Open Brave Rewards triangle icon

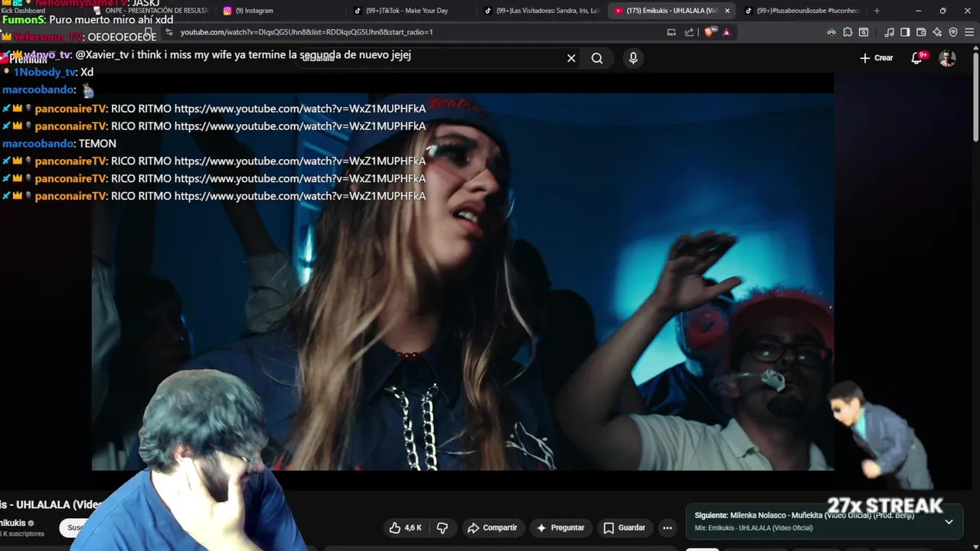pyautogui.click(x=727, y=32)
